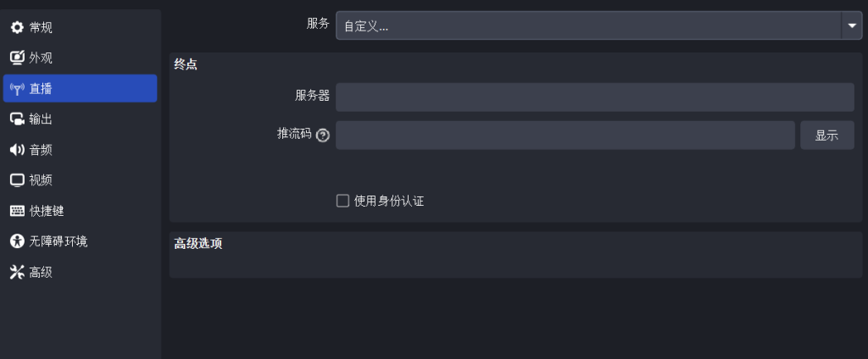Click the monitor icon beside 视频
The height and width of the screenshot is (359, 868).
tap(18, 180)
